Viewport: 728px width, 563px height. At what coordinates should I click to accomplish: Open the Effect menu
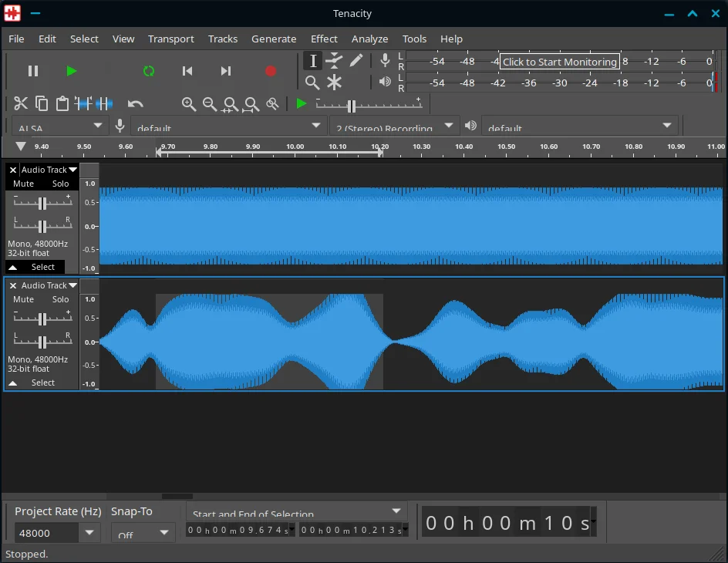[324, 39]
